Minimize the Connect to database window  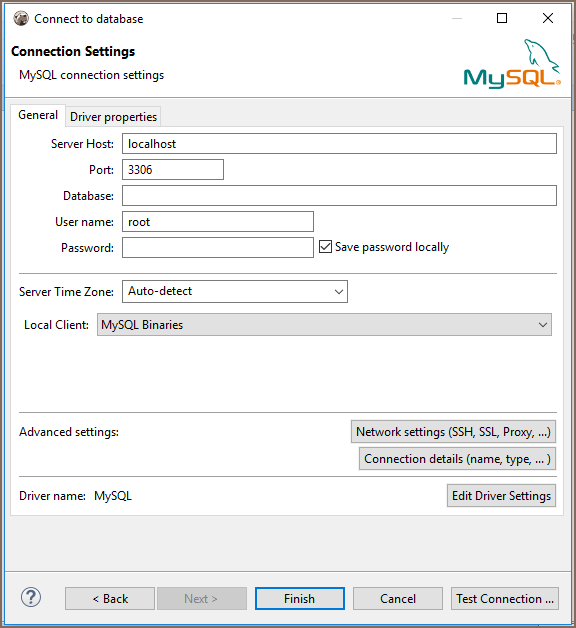pyautogui.click(x=457, y=18)
